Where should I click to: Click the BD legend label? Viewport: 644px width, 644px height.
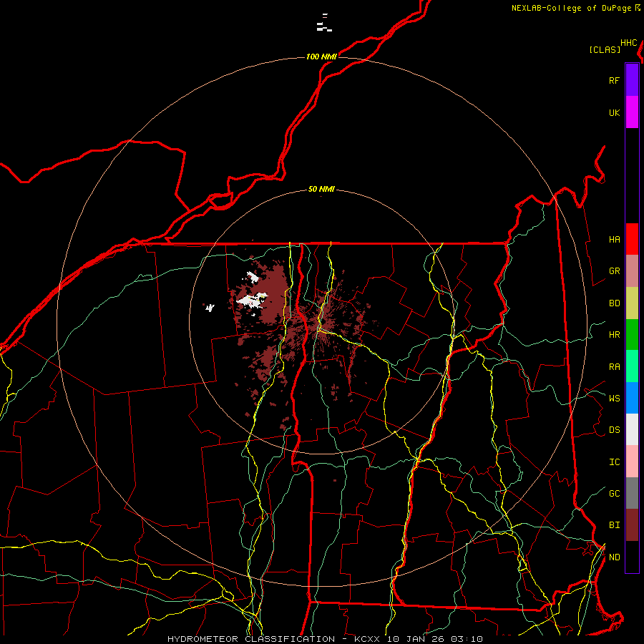[614, 303]
